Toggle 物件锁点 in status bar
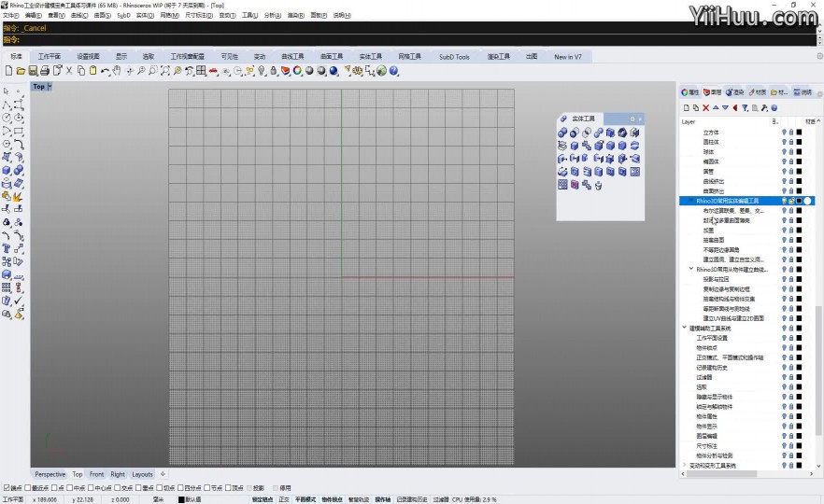The height and width of the screenshot is (504, 824). click(332, 499)
